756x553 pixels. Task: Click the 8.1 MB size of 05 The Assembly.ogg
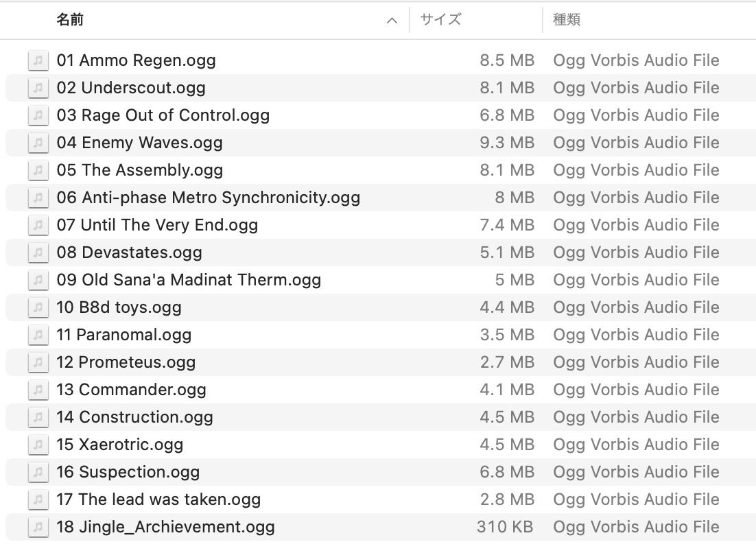(507, 170)
